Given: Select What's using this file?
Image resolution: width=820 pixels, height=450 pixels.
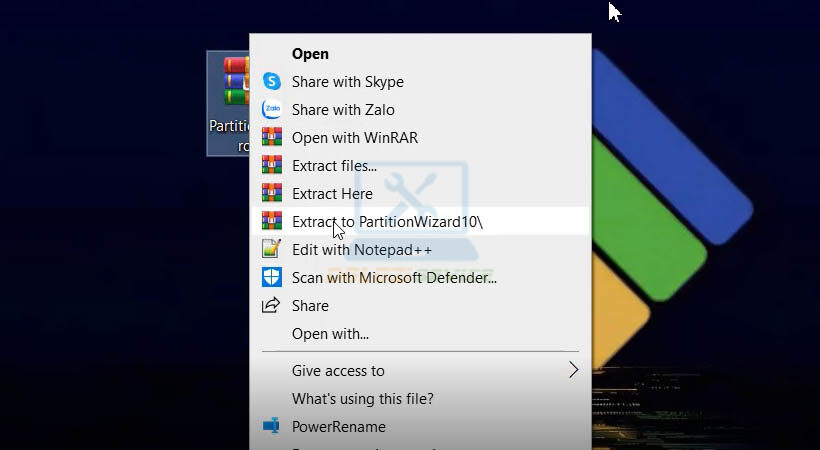Looking at the screenshot, I should pos(362,398).
